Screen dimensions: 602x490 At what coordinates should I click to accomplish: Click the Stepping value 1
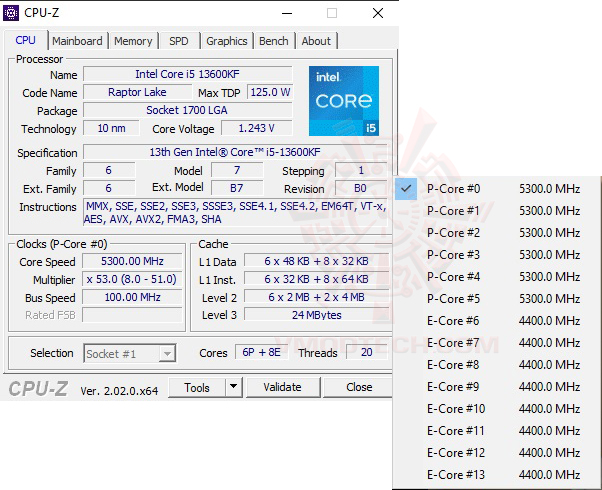coord(361,170)
